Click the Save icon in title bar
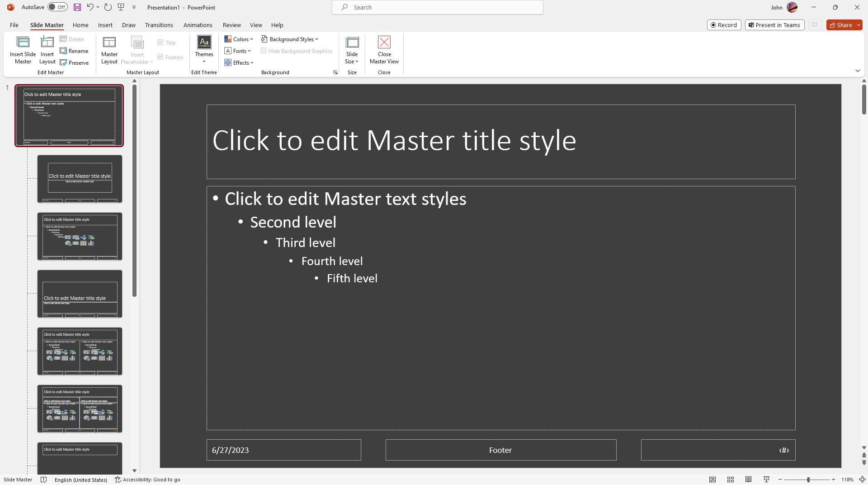The width and height of the screenshot is (868, 485). click(x=77, y=7)
